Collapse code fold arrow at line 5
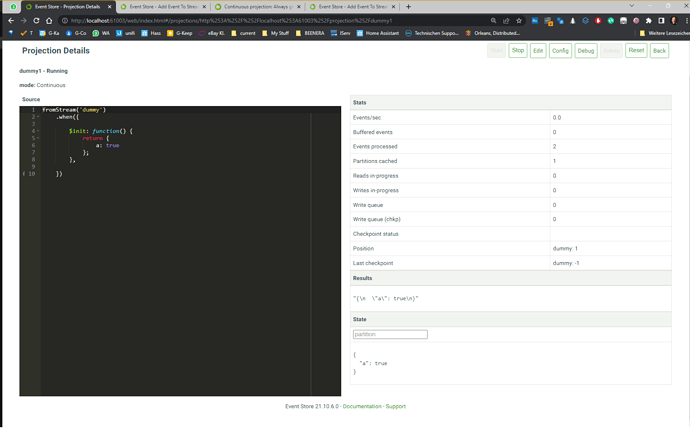The width and height of the screenshot is (690, 428). coord(38,138)
